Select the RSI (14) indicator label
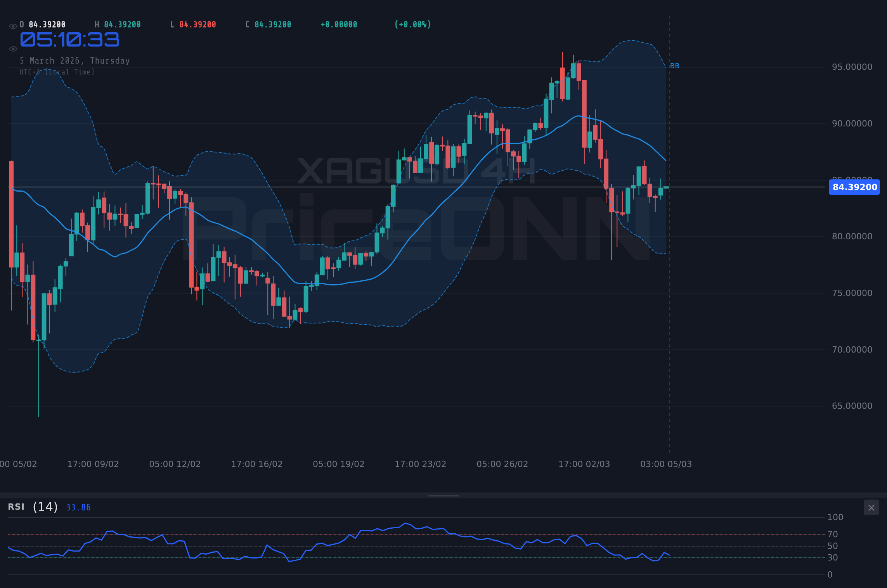 tap(32, 507)
